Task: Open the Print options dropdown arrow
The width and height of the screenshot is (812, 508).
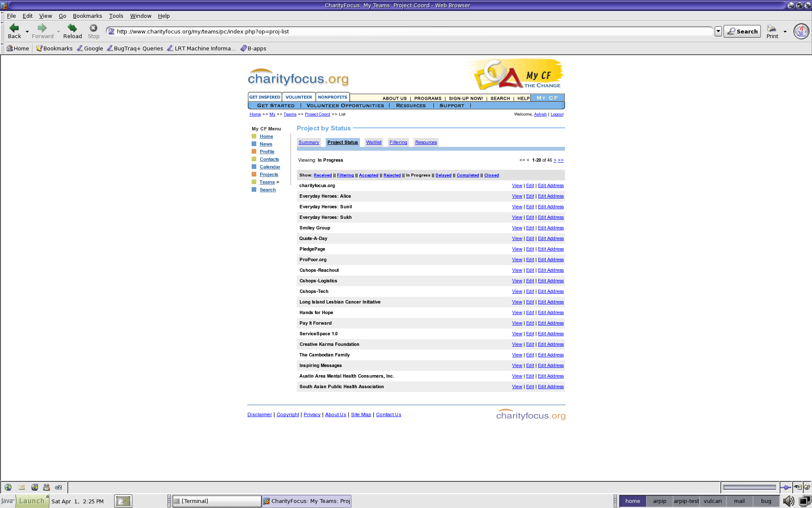Action: 785,31
